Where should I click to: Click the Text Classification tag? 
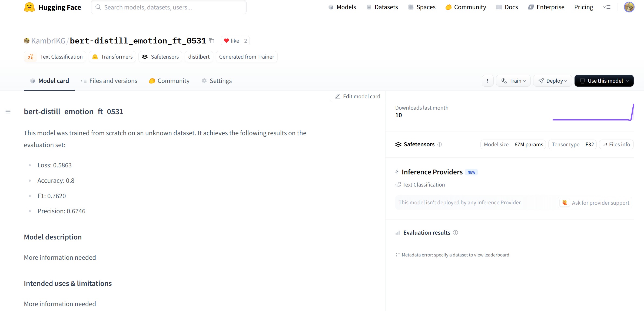tap(55, 57)
